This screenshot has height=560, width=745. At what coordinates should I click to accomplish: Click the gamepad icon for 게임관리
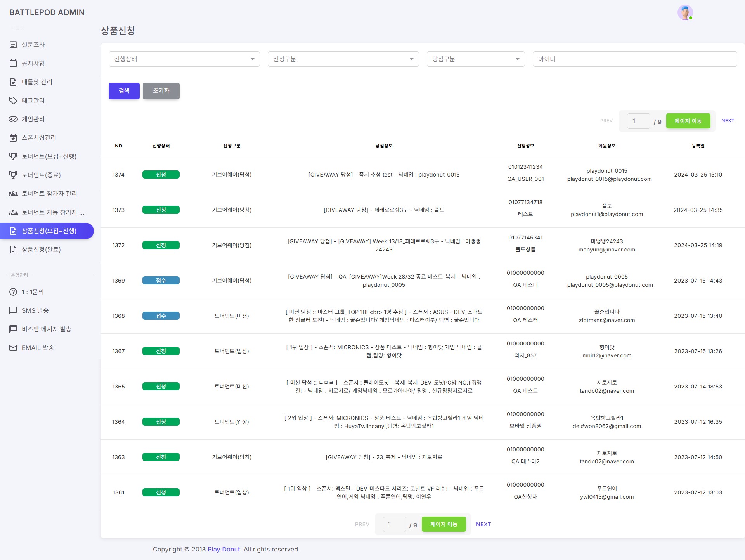pyautogui.click(x=13, y=119)
